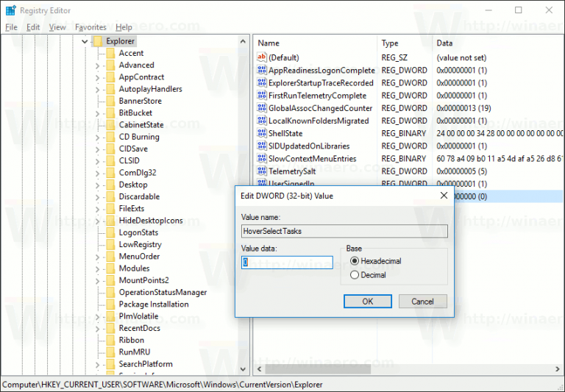Click the Registry Editor app icon in title bar

pyautogui.click(x=10, y=10)
